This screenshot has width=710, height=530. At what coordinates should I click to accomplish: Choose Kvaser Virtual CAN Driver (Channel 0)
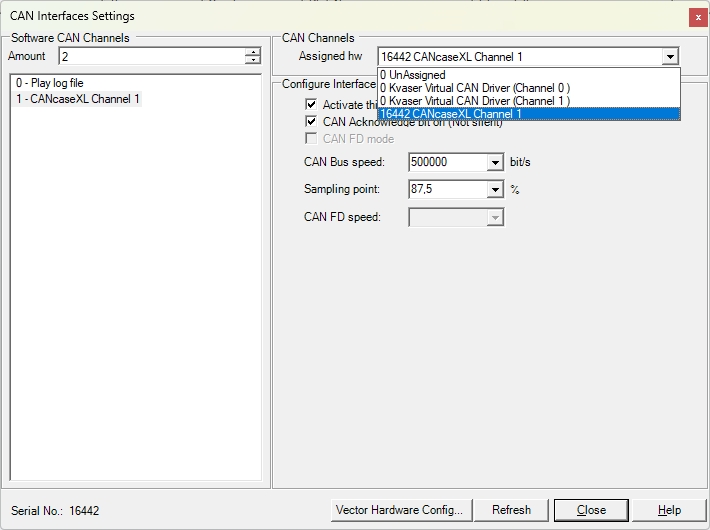(528, 88)
